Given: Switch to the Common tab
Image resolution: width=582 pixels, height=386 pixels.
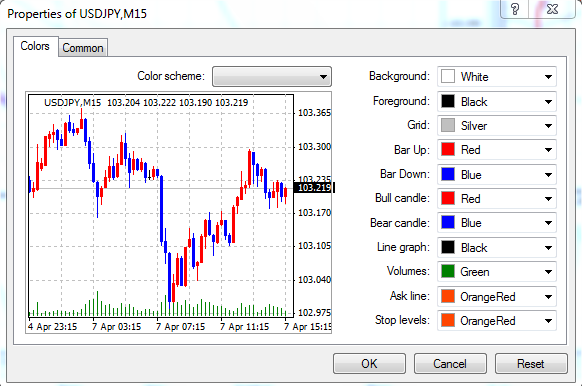Looking at the screenshot, I should click(83, 48).
